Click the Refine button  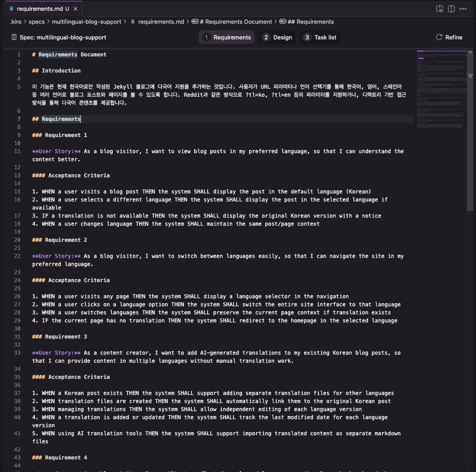(449, 37)
